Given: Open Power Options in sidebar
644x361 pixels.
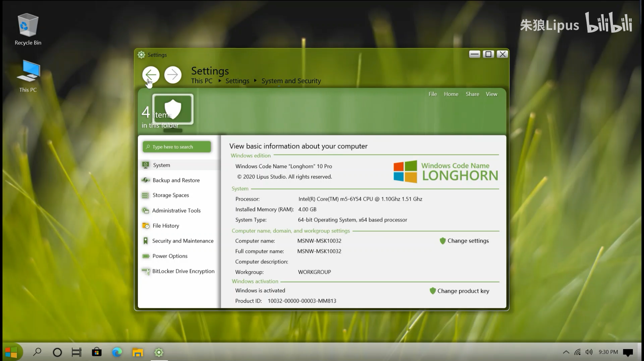Looking at the screenshot, I should point(170,256).
